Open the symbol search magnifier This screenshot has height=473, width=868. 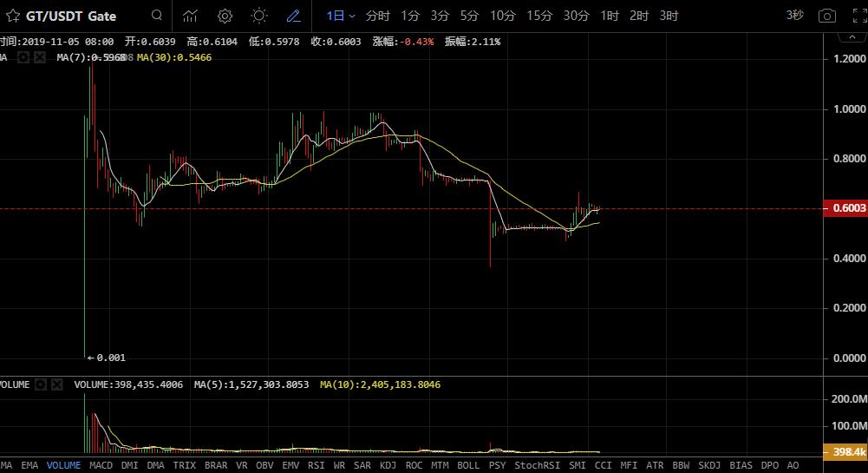157,15
